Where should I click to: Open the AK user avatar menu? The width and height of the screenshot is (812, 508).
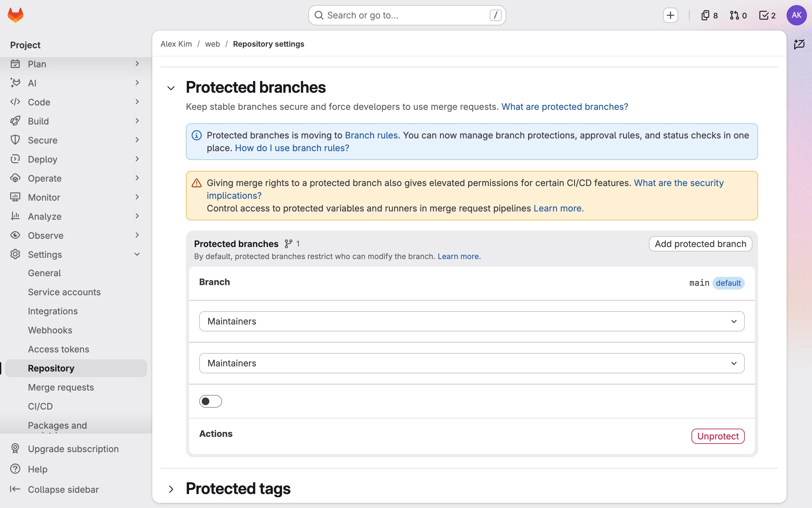(796, 15)
